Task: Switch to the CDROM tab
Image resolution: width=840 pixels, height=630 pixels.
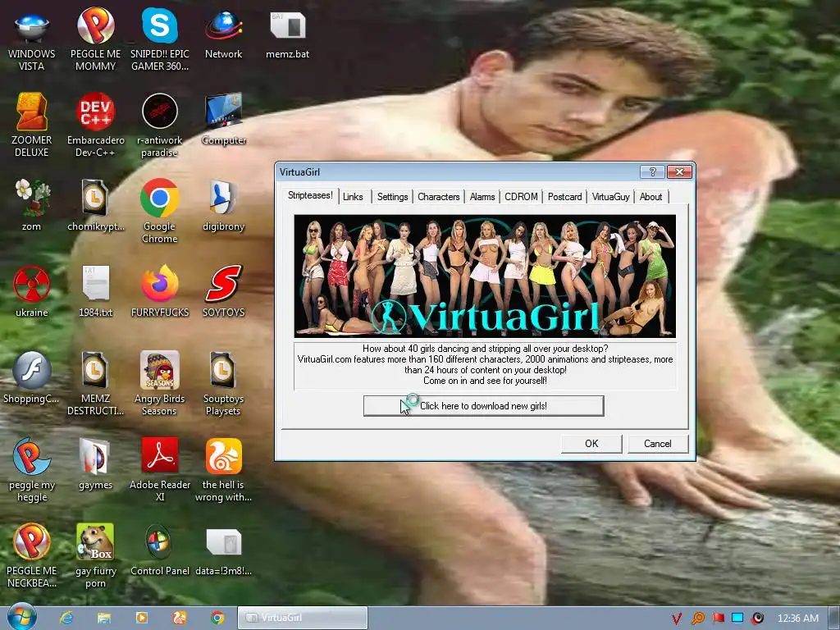Action: pyautogui.click(x=521, y=197)
